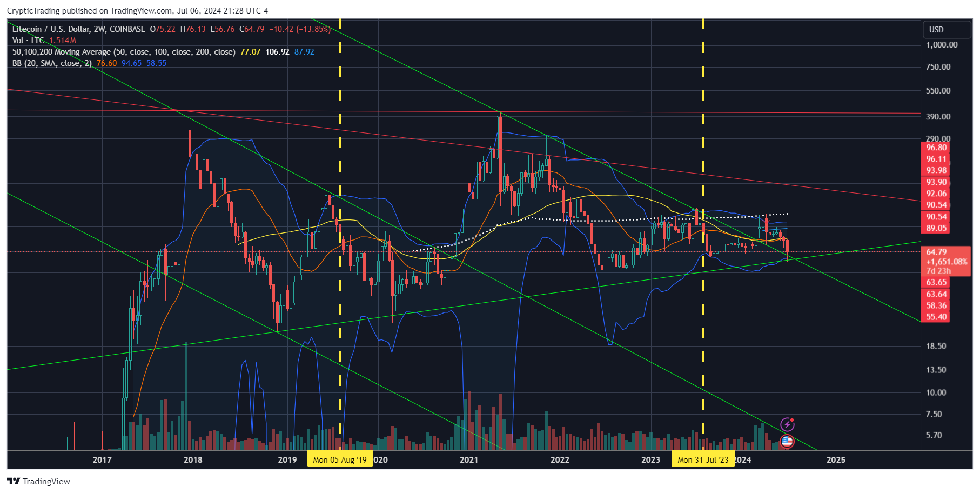
Task: Click the +1,651.08% percentage tag
Action: click(947, 262)
